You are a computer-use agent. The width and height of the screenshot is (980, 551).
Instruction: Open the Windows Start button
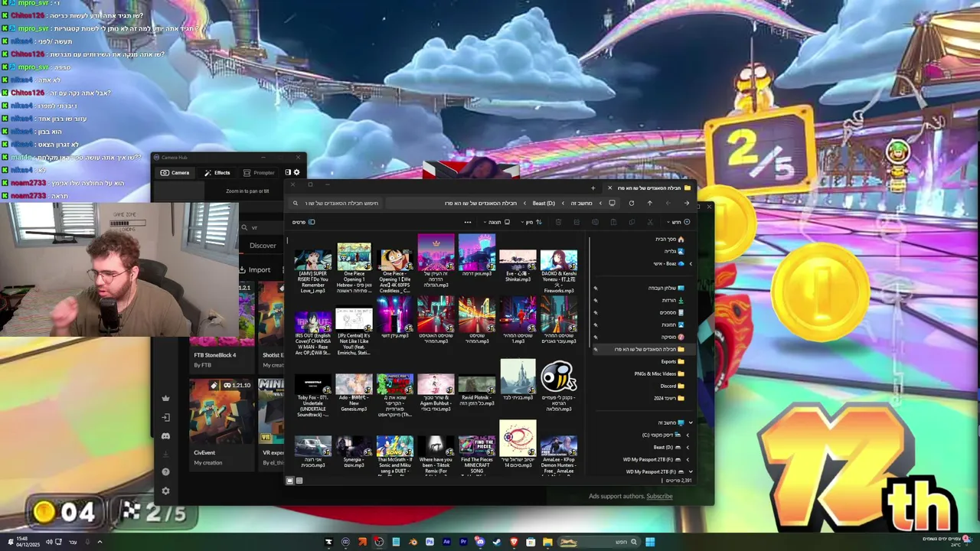(x=650, y=542)
